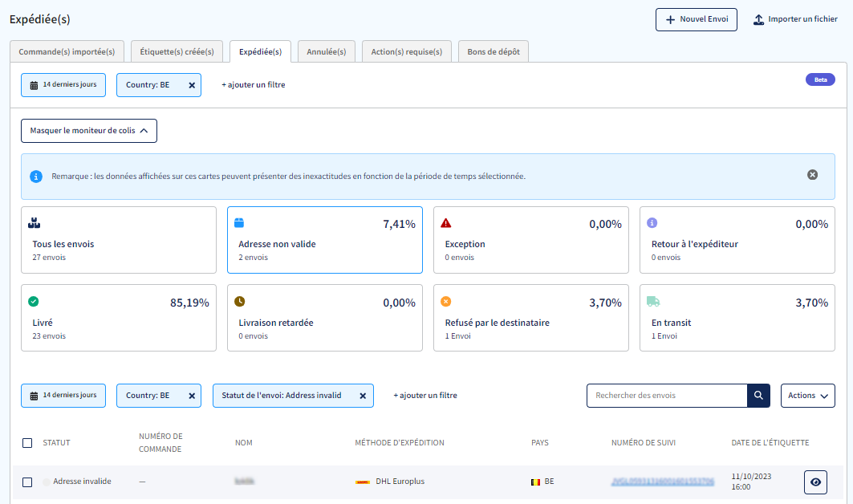Click + ajouter un filtre next to Statut filter

point(425,396)
